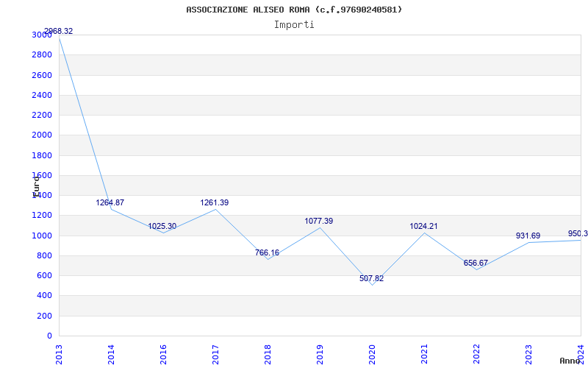Select the data label 2968.32
This screenshot has height=368, width=588.
tap(59, 31)
